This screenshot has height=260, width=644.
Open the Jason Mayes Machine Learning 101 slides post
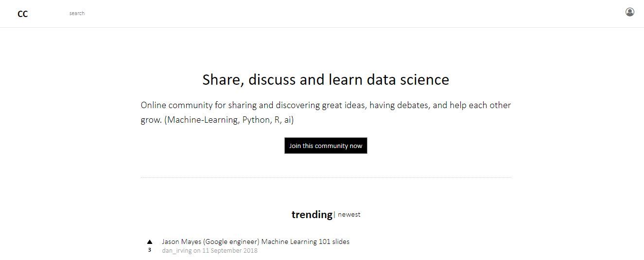coord(255,241)
